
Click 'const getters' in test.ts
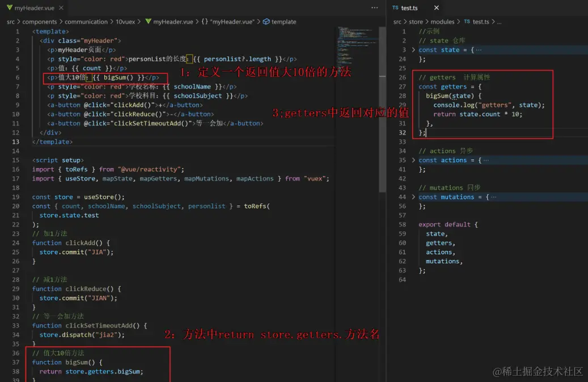point(442,86)
